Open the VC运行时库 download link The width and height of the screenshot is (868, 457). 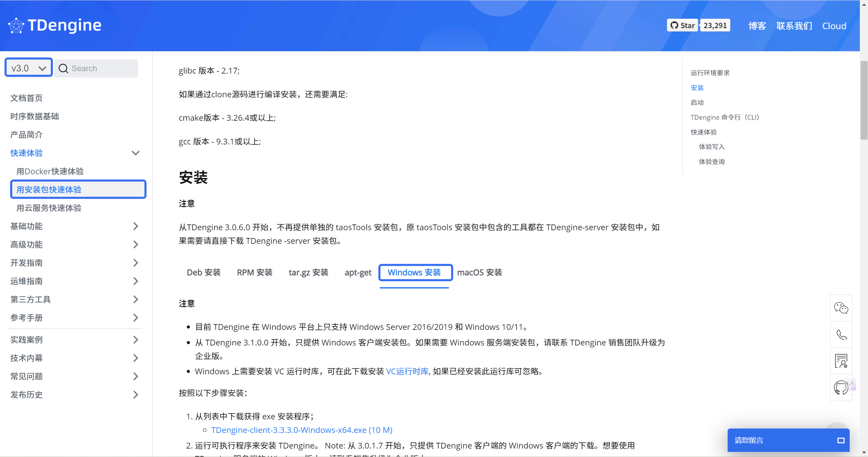pos(407,371)
